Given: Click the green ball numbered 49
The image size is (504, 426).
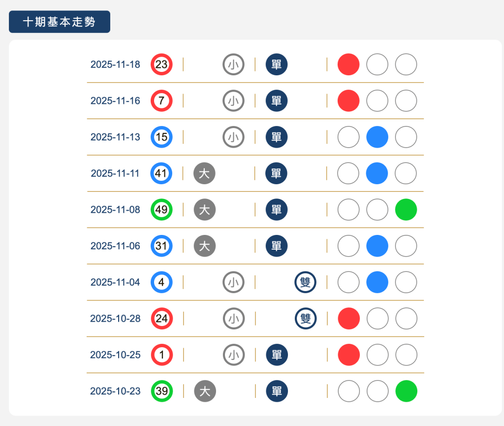Looking at the screenshot, I should (161, 210).
